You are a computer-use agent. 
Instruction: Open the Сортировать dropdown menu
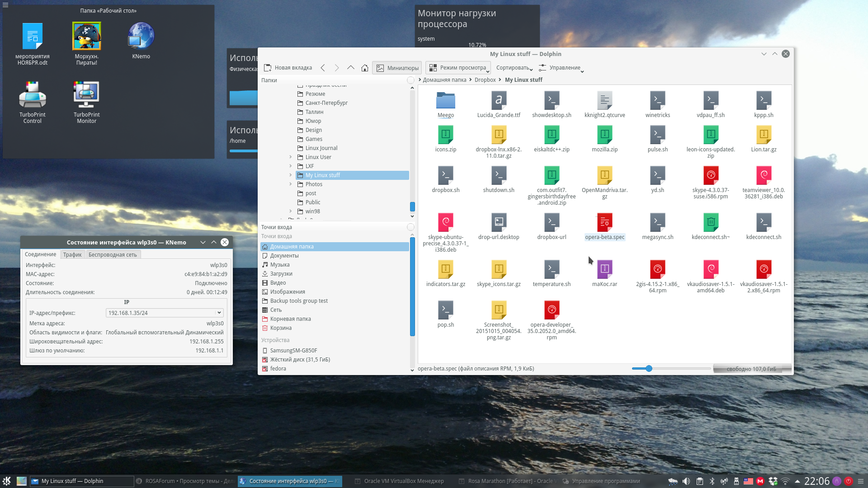tap(514, 68)
